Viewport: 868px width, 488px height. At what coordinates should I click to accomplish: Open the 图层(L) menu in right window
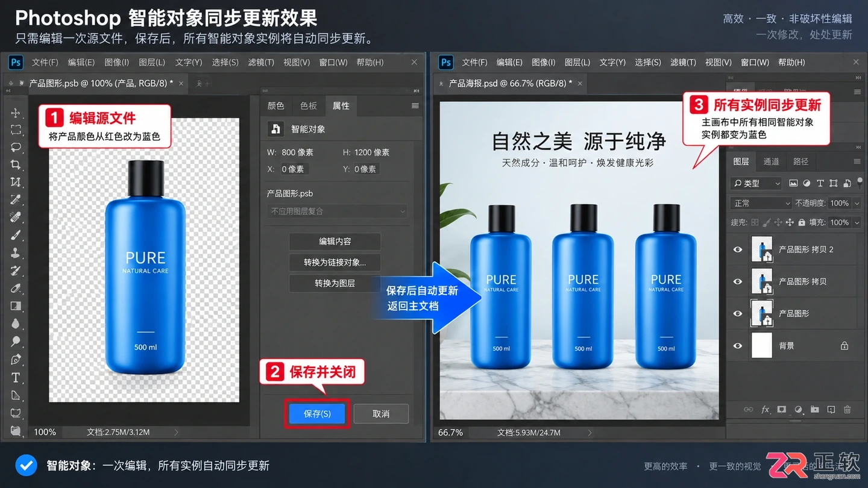[577, 62]
